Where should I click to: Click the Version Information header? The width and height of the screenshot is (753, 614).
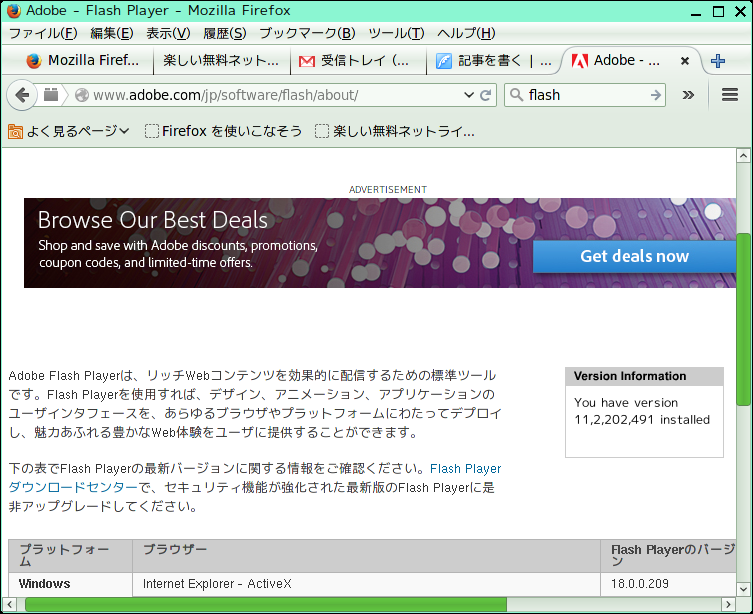pyautogui.click(x=644, y=376)
